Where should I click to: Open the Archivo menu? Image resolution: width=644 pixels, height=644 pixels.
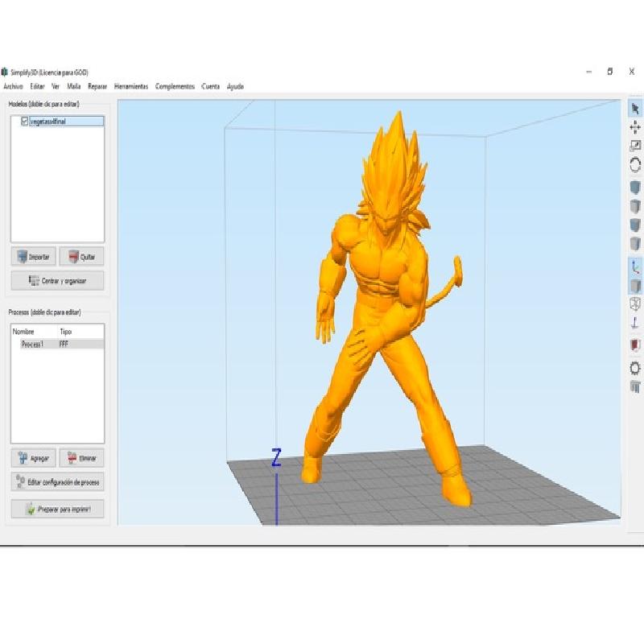(13, 86)
